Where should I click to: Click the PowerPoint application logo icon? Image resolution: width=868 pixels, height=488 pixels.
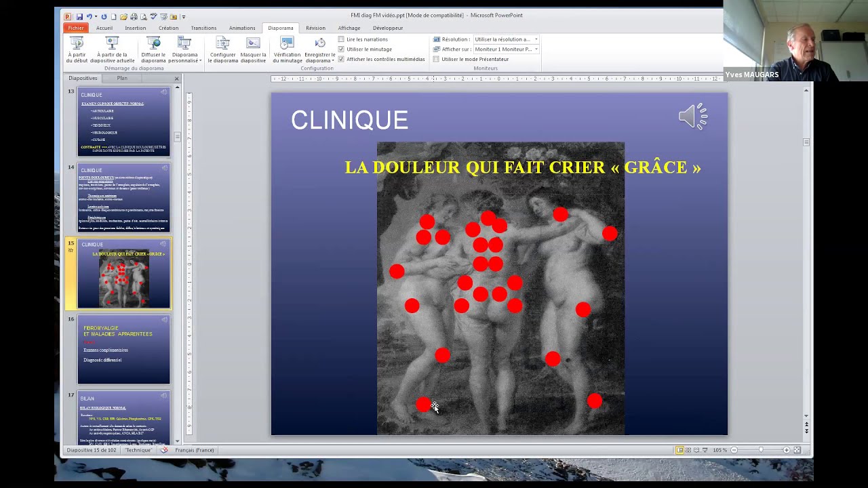tap(67, 17)
